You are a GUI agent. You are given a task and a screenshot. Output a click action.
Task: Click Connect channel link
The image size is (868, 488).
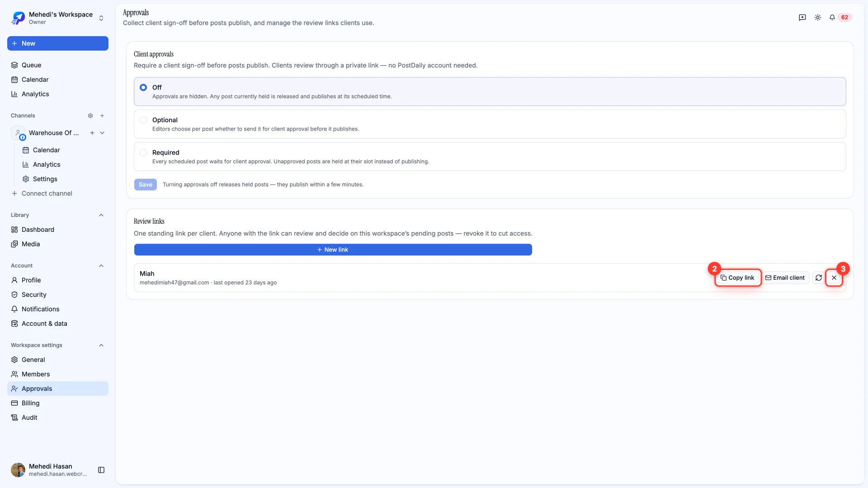58,193
